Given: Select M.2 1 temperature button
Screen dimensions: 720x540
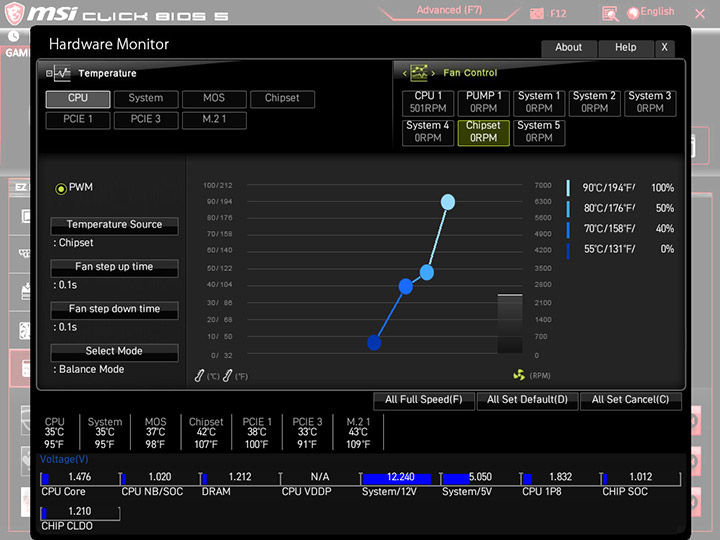Looking at the screenshot, I should point(214,120).
